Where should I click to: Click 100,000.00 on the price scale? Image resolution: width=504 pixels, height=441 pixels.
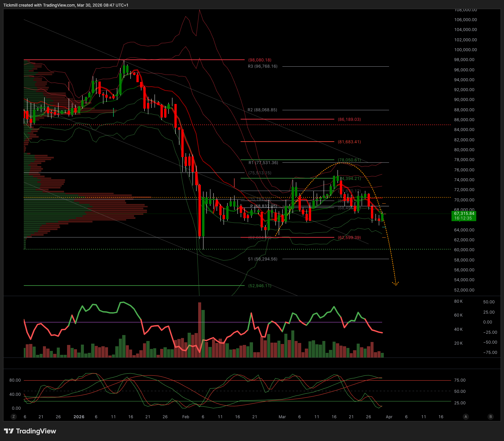point(465,50)
